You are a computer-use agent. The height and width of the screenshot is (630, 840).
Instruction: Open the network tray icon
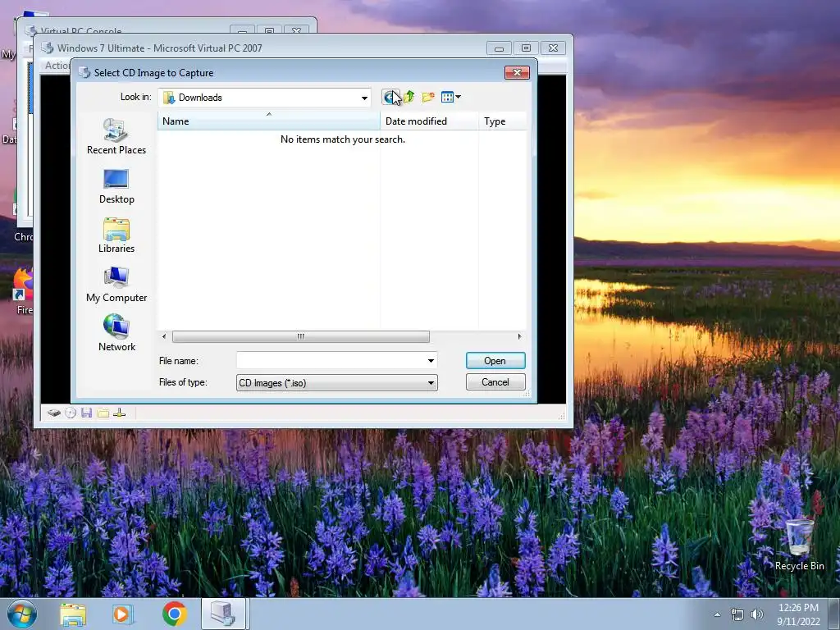(737, 614)
